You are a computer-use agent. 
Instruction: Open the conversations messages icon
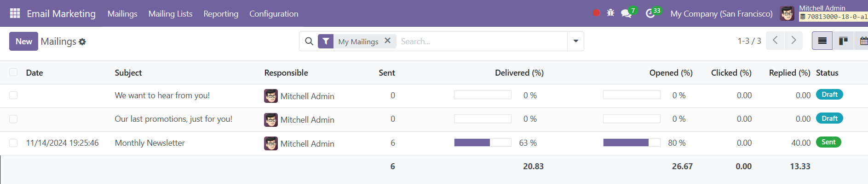point(626,13)
